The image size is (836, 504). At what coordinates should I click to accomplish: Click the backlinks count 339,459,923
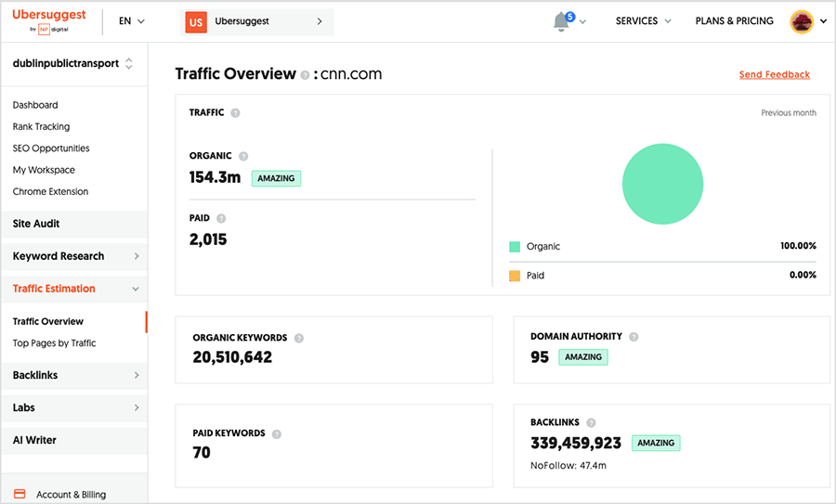[576, 444]
